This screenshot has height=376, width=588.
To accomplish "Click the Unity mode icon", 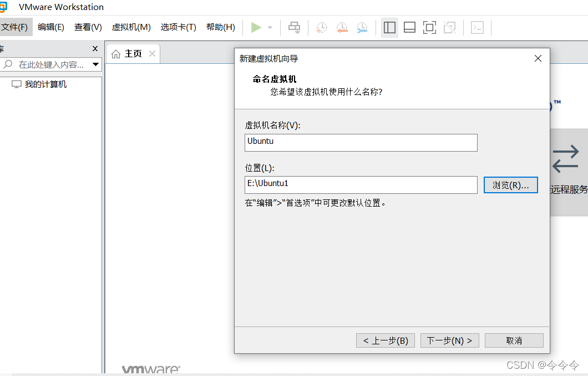I will point(449,27).
